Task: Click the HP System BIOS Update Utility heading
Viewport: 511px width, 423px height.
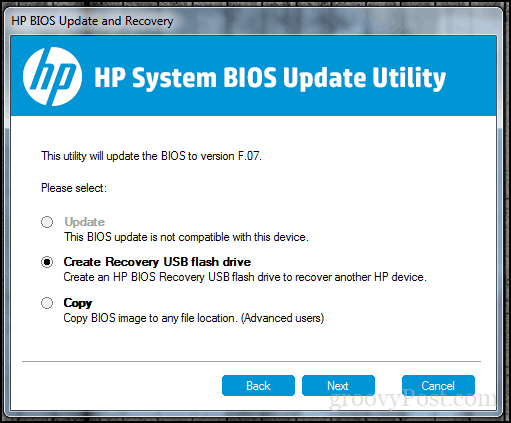Action: point(270,78)
